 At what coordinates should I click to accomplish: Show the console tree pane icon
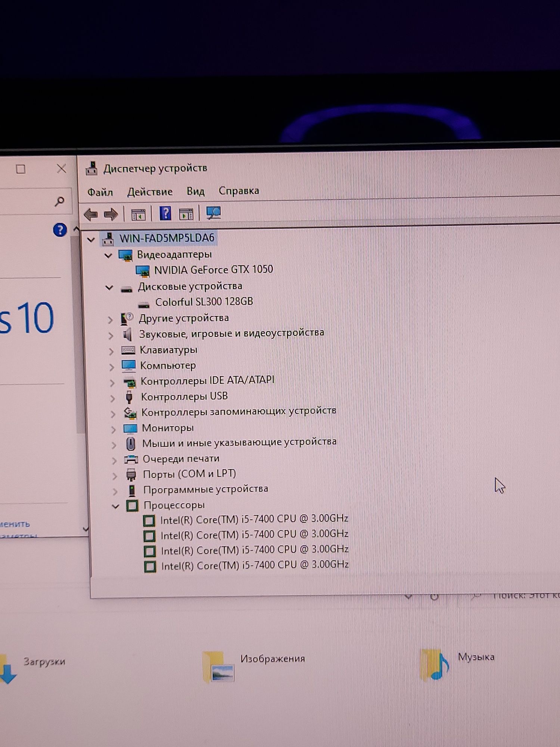(138, 214)
